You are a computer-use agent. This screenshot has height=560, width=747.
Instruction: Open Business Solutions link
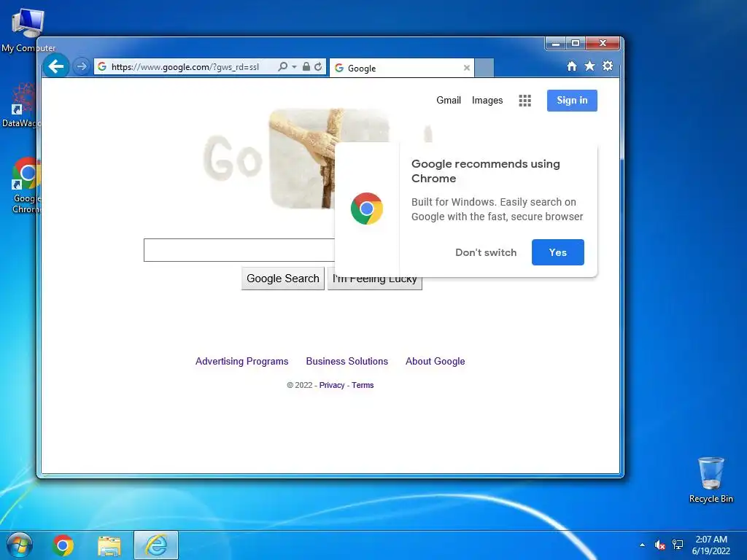click(347, 362)
